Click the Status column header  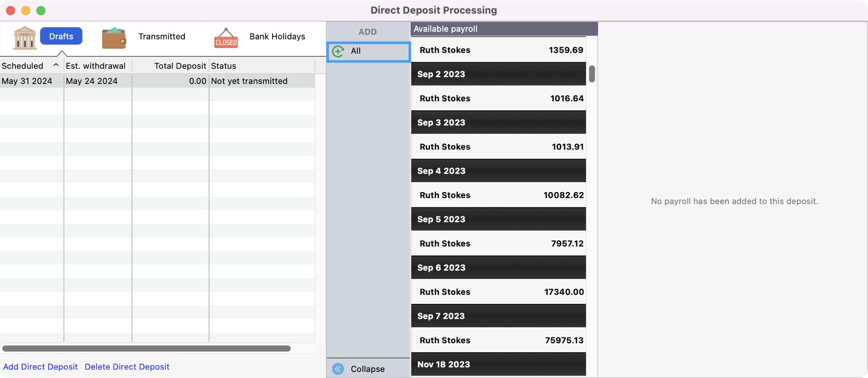coord(224,66)
